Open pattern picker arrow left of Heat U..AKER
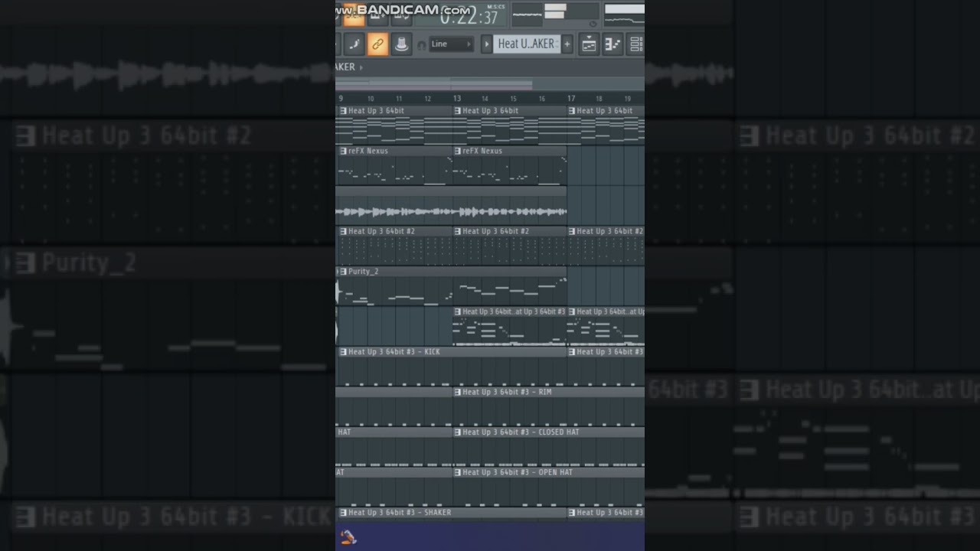Screen dimensions: 980x551 (486, 44)
